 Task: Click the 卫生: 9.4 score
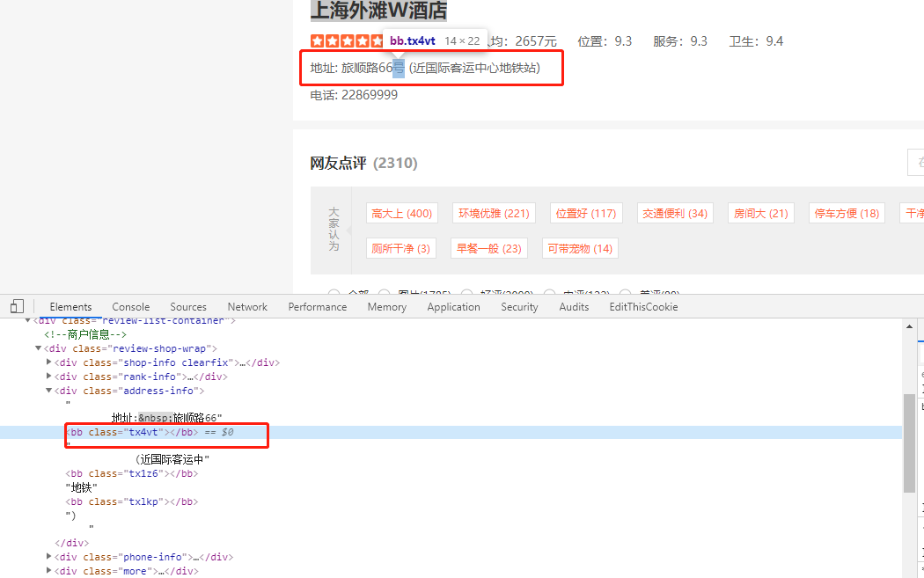click(x=756, y=41)
